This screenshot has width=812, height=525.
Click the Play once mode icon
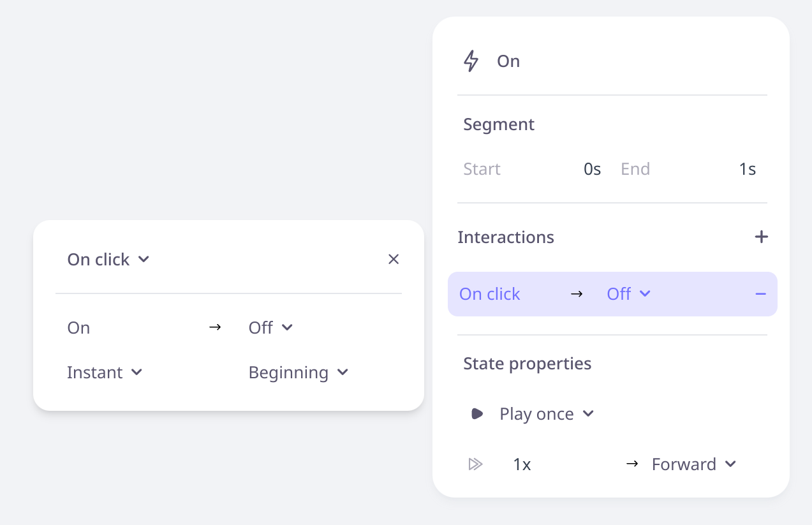click(x=476, y=414)
